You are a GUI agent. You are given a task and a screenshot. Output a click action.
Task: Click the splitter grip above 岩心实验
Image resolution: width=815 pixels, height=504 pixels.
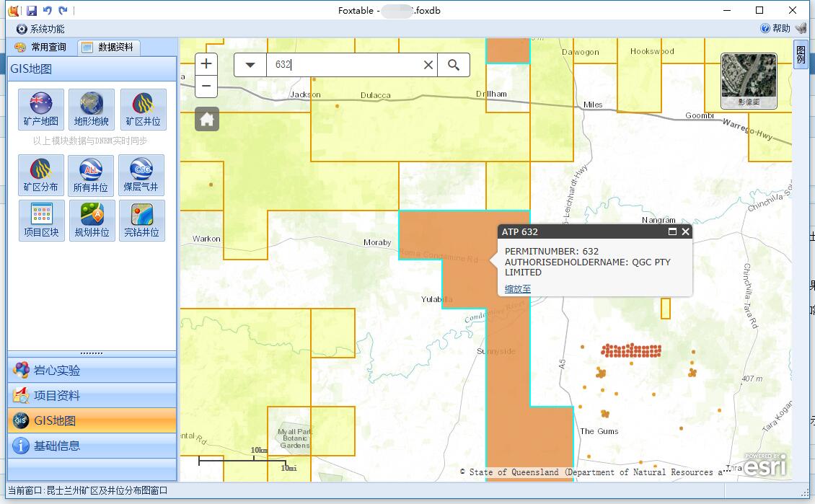(x=92, y=354)
